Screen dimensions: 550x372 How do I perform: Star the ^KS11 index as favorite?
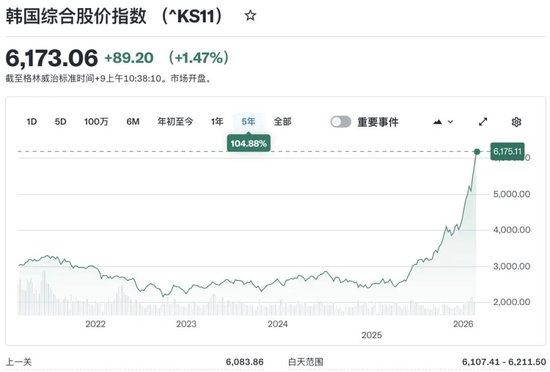point(250,16)
